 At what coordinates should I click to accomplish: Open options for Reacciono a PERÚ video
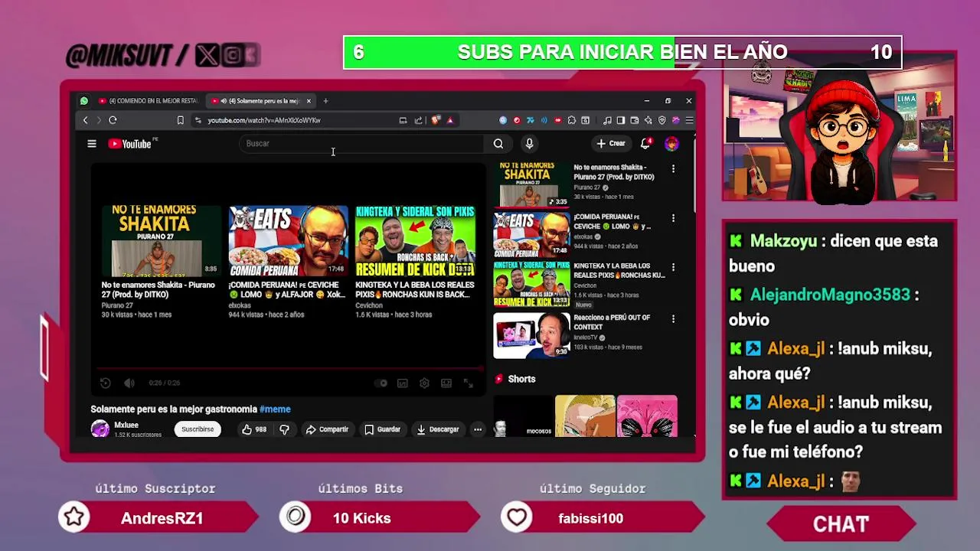(673, 318)
